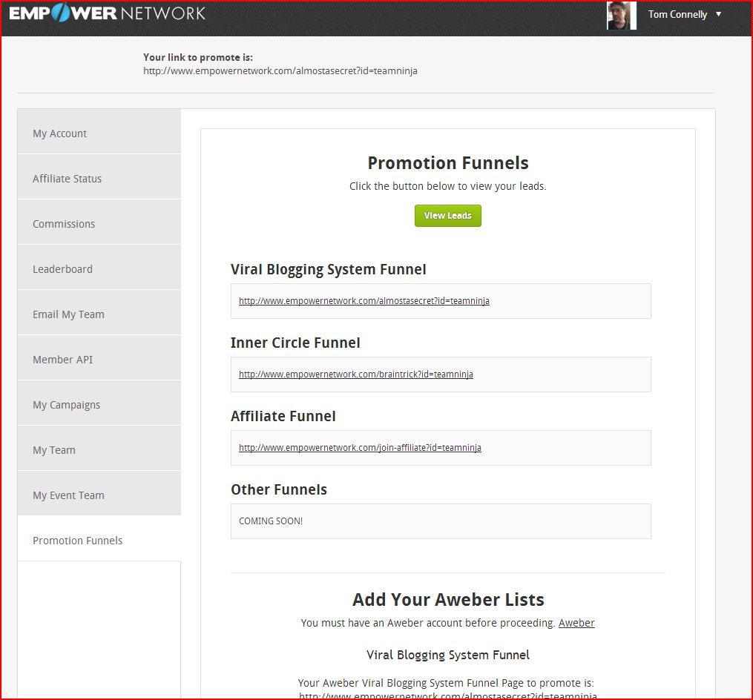The height and width of the screenshot is (700, 753).
Task: Open My Account in sidebar
Action: [x=99, y=131]
